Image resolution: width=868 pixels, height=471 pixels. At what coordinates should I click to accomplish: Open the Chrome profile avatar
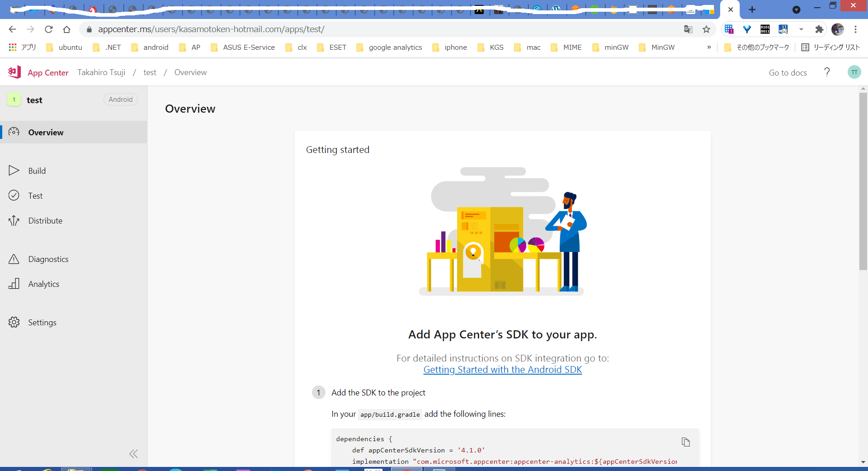[837, 29]
